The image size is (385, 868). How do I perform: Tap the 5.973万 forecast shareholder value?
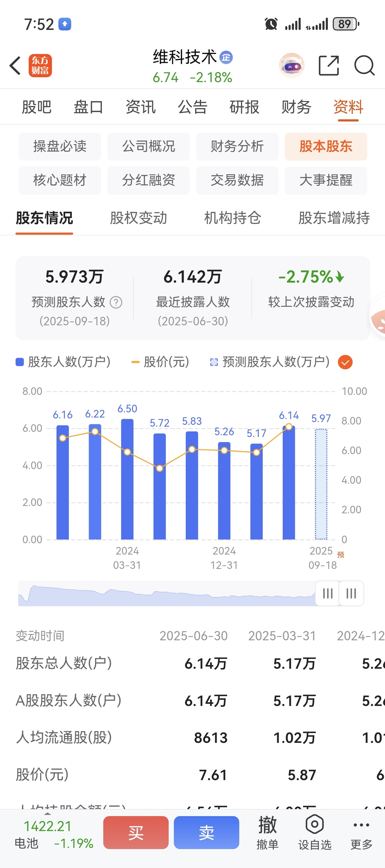pos(75,277)
